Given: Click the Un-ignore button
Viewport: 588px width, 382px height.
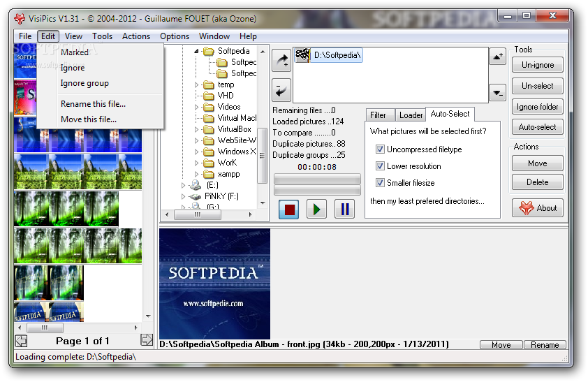Looking at the screenshot, I should click(x=538, y=65).
